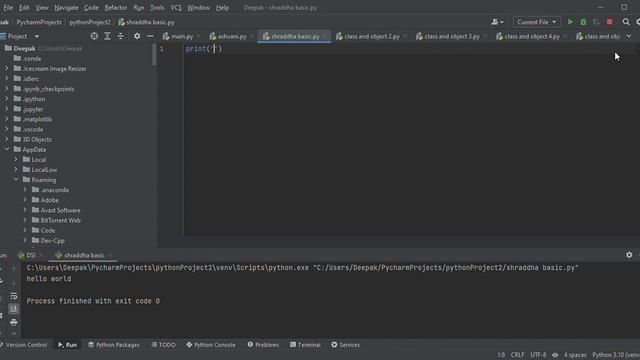Open Project panel settings gear
The width and height of the screenshot is (640, 360).
click(x=137, y=36)
